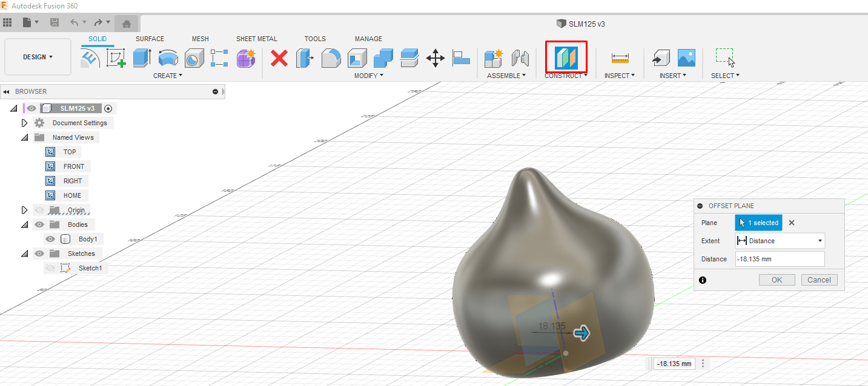
Task: Click the Distance field in the dialog
Action: tap(780, 259)
